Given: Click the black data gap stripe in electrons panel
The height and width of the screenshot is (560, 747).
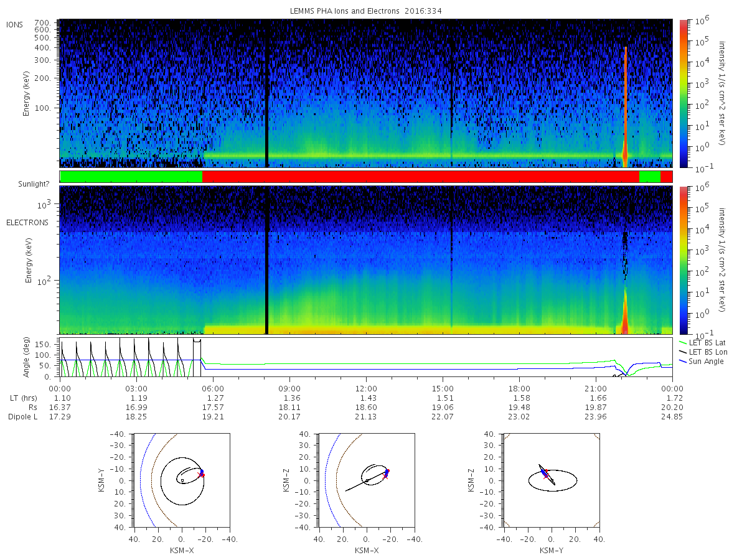Looking at the screenshot, I should tap(266, 259).
